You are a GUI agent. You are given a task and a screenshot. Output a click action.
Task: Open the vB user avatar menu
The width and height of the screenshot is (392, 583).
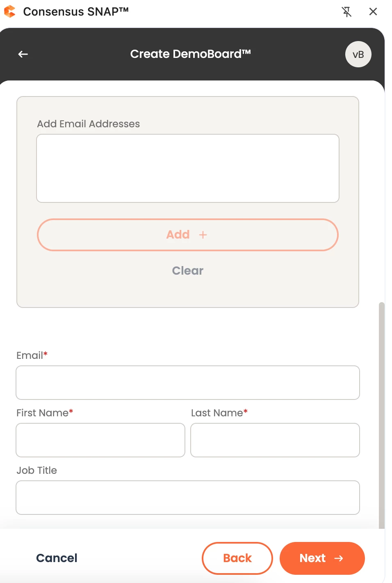tap(358, 54)
